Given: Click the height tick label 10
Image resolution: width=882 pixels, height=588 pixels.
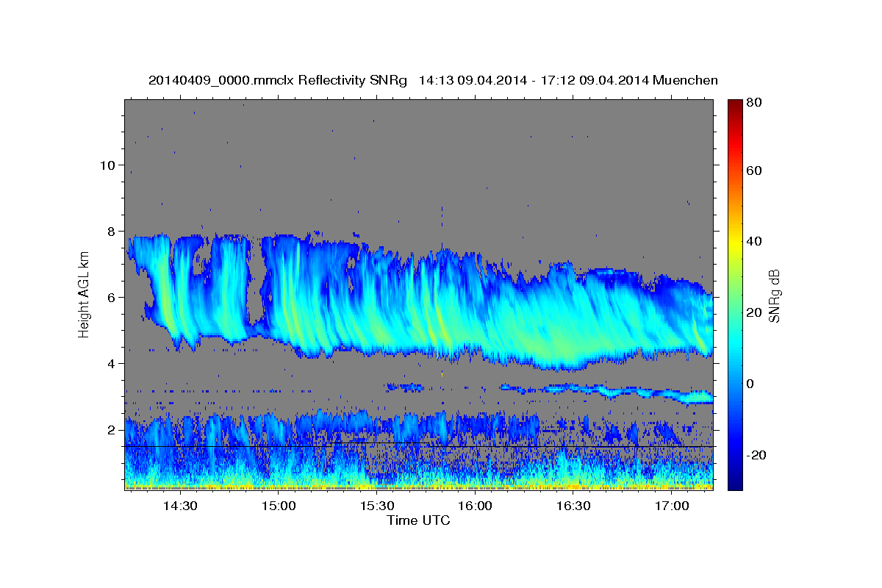Looking at the screenshot, I should 109,165.
